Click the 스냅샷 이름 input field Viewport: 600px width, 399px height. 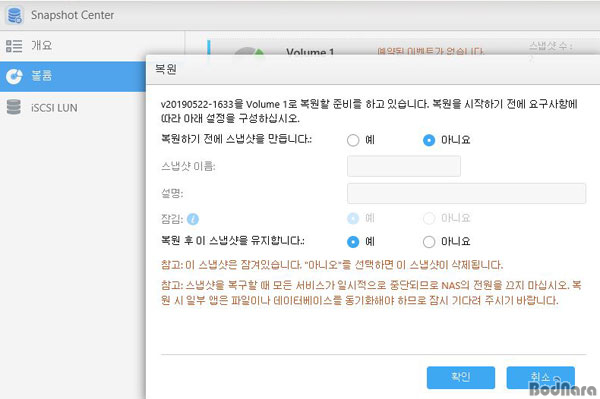(404, 166)
